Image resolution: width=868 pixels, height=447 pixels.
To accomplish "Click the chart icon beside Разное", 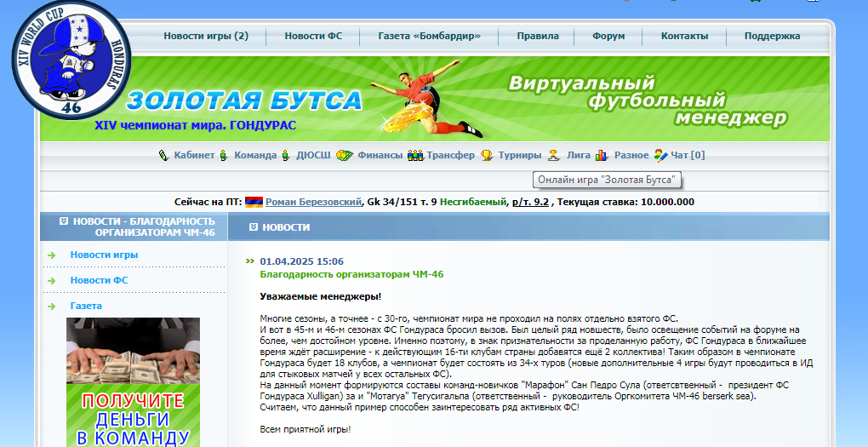I will pyautogui.click(x=602, y=156).
